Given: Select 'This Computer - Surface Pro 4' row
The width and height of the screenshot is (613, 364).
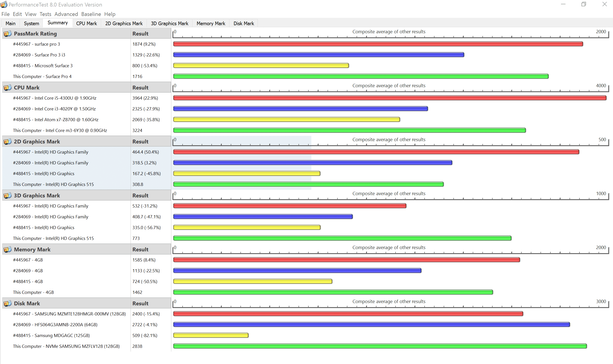Looking at the screenshot, I should coord(86,76).
